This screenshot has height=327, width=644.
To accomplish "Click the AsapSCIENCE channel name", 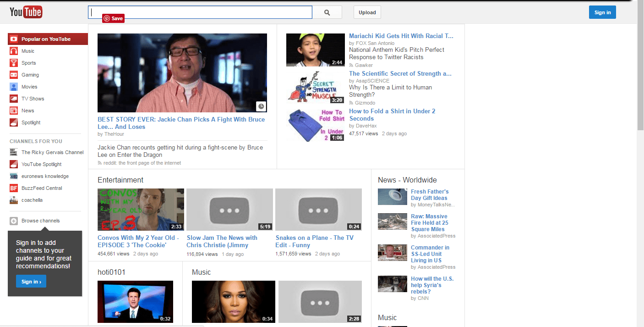I will point(372,81).
